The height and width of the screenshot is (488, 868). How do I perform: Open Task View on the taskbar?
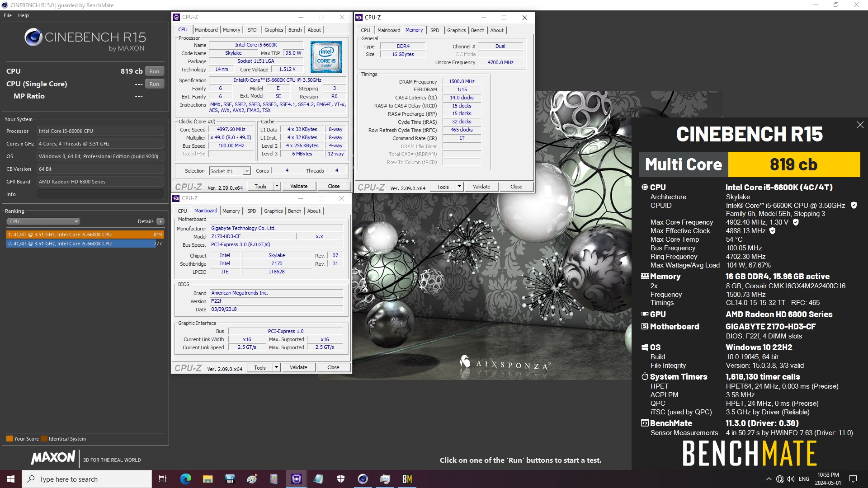pos(163,479)
